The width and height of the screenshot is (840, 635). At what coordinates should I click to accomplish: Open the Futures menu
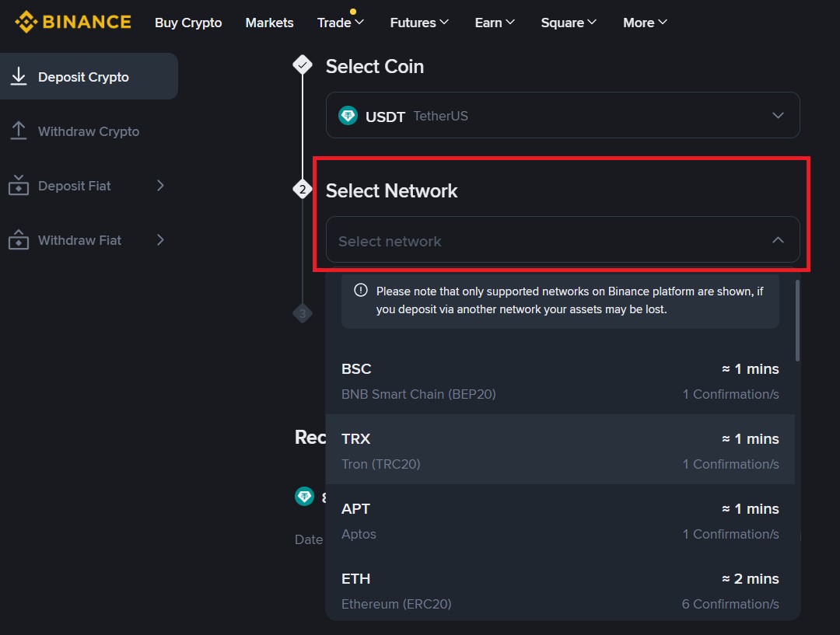click(419, 23)
